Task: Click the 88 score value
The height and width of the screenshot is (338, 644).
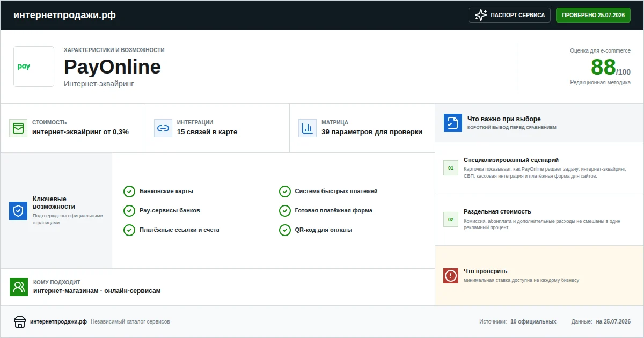Action: (603, 67)
